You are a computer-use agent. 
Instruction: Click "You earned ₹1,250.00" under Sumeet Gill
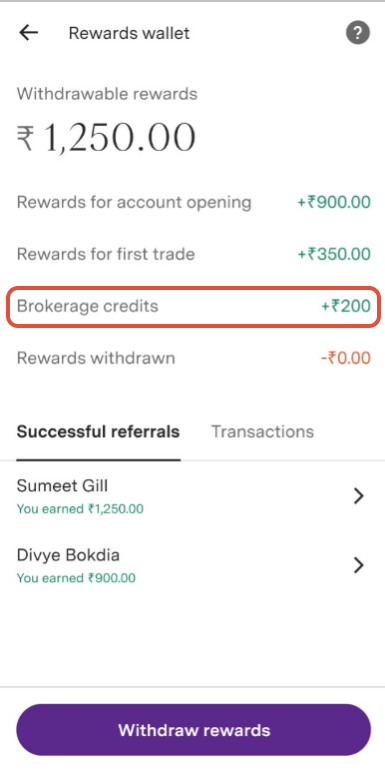[x=80, y=509]
